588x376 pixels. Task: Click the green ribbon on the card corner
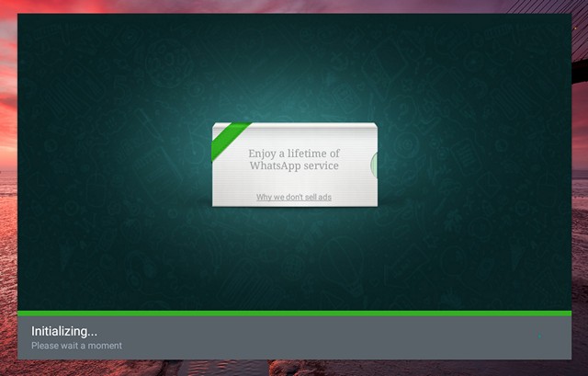(x=230, y=140)
